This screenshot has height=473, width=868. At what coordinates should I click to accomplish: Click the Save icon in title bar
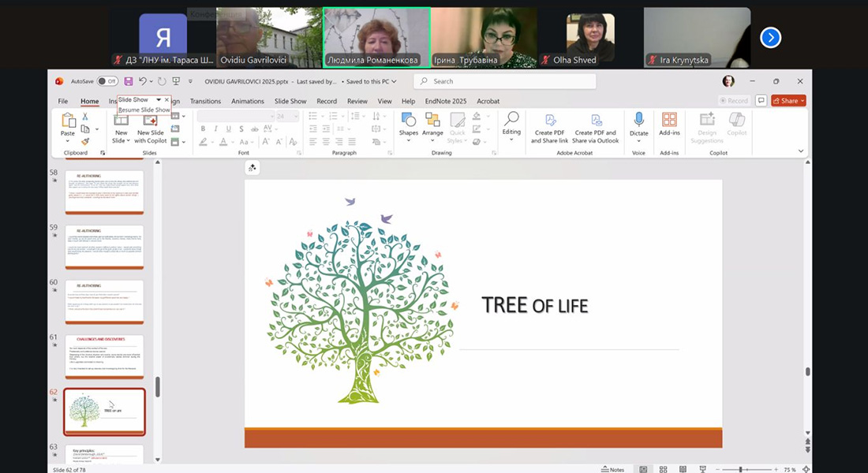(x=129, y=81)
